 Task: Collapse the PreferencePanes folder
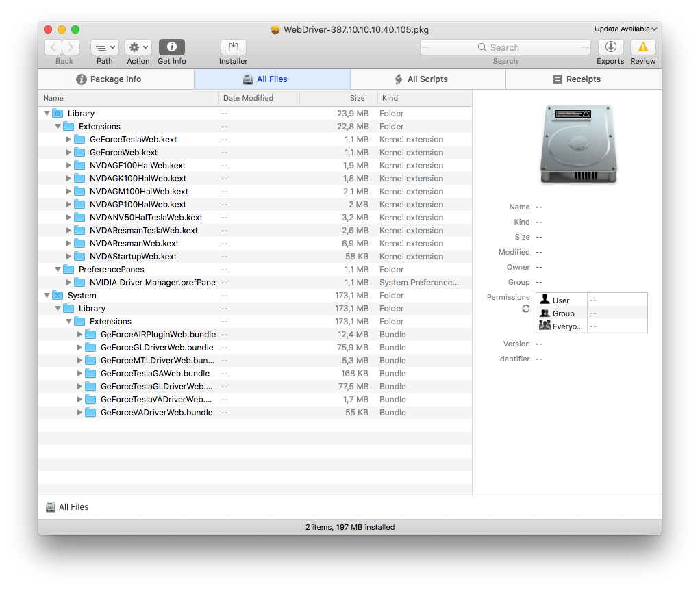click(58, 270)
